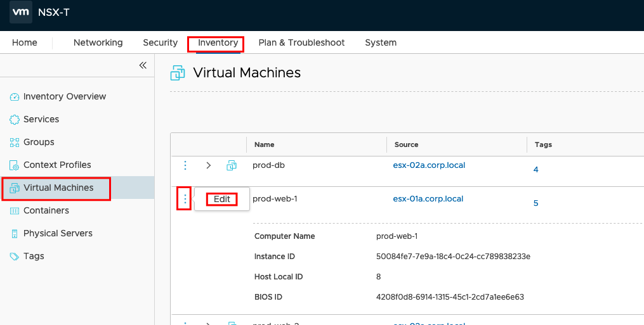Select Virtual Machines in sidebar
The width and height of the screenshot is (644, 325).
tap(58, 188)
